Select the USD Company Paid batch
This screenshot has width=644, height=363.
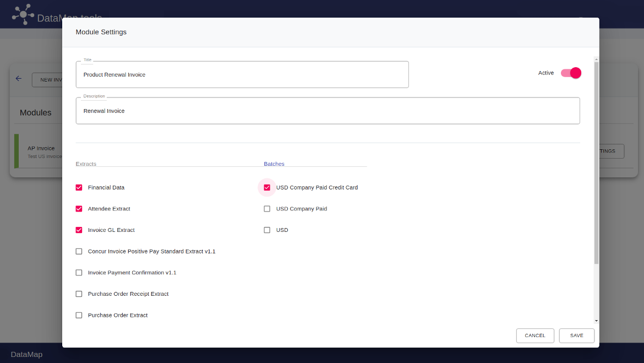click(267, 209)
